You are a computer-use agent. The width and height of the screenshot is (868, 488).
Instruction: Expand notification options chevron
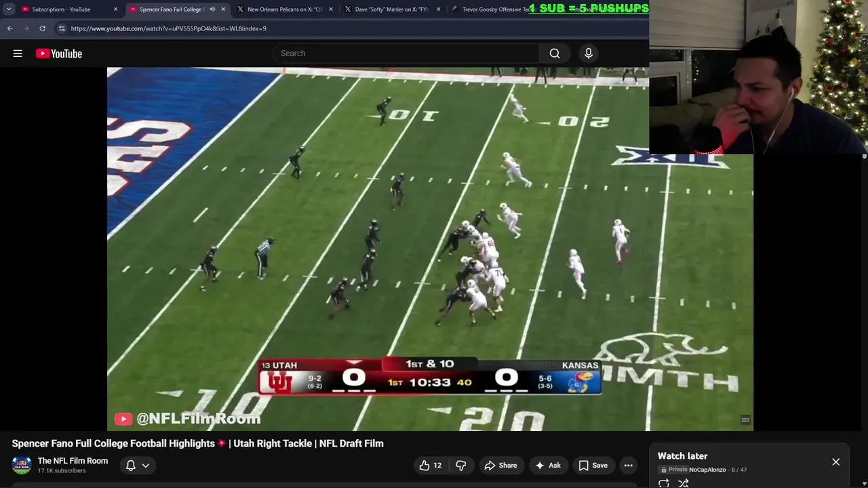[x=145, y=466]
